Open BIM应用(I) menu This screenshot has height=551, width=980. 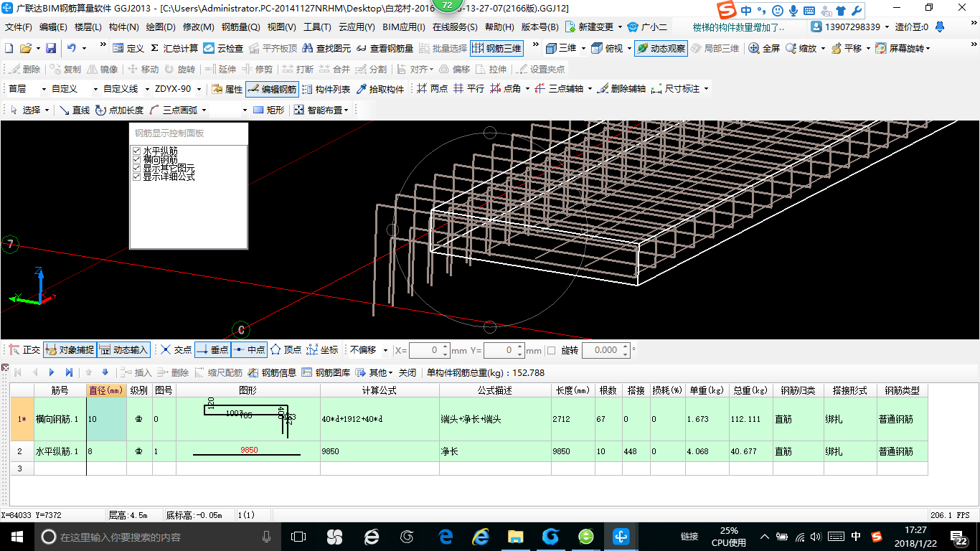tap(404, 27)
